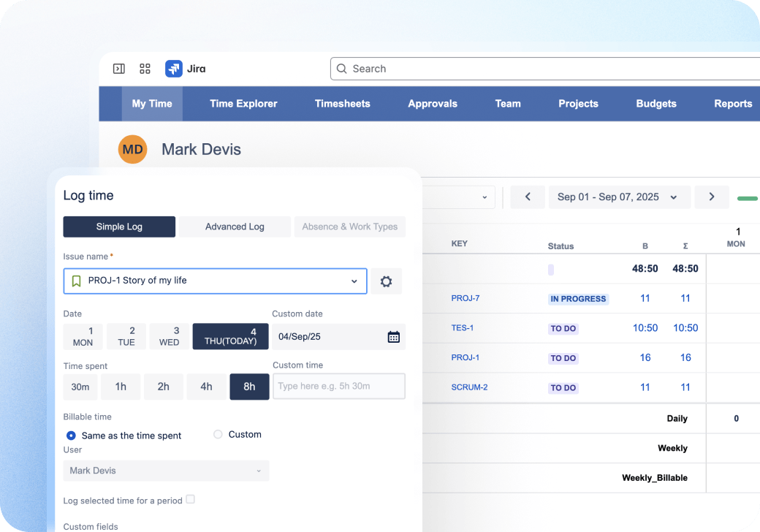Open the PROJ-7 issue link
This screenshot has width=760, height=532.
(x=465, y=298)
